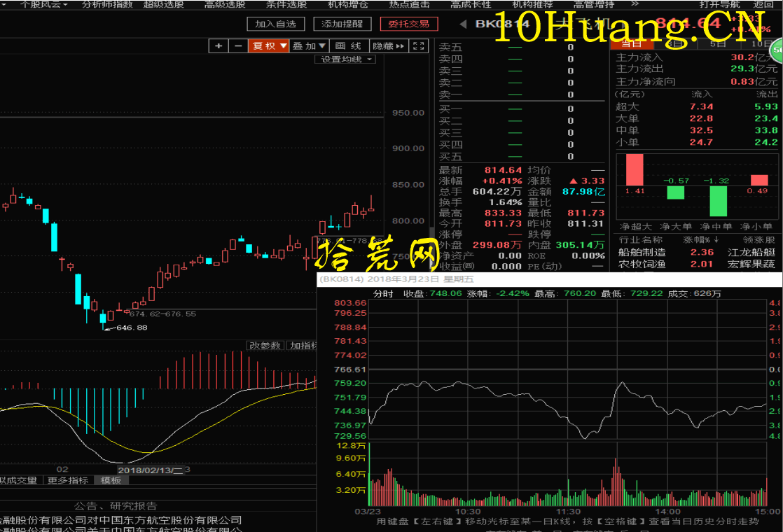Open 机构增仓 menu
Image resolution: width=783 pixels, height=532 pixels.
[348, 4]
